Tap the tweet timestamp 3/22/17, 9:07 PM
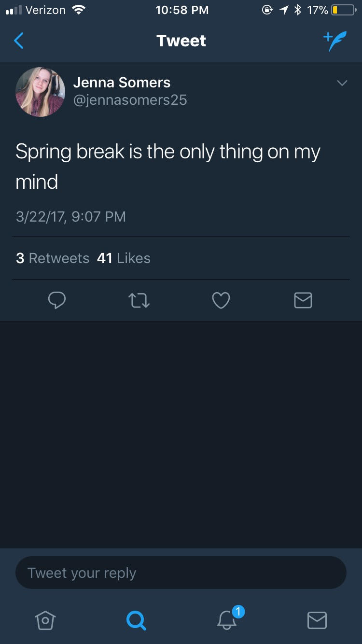 pos(71,216)
